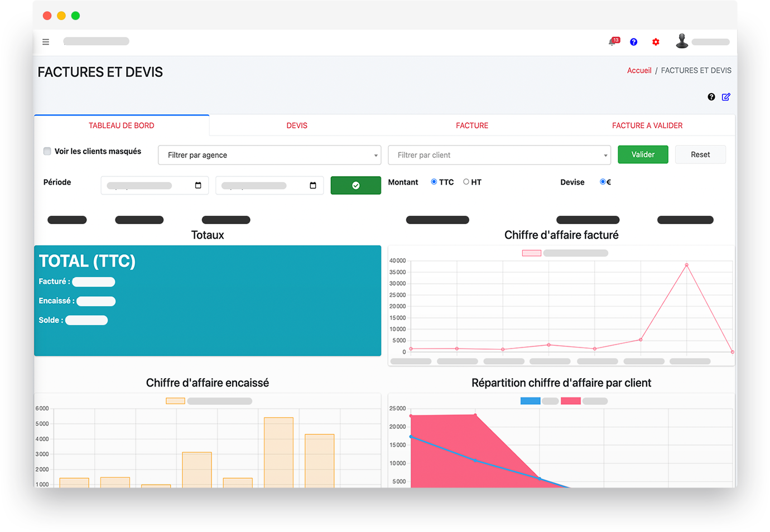Select the € currency radio button
The height and width of the screenshot is (532, 770).
point(603,182)
